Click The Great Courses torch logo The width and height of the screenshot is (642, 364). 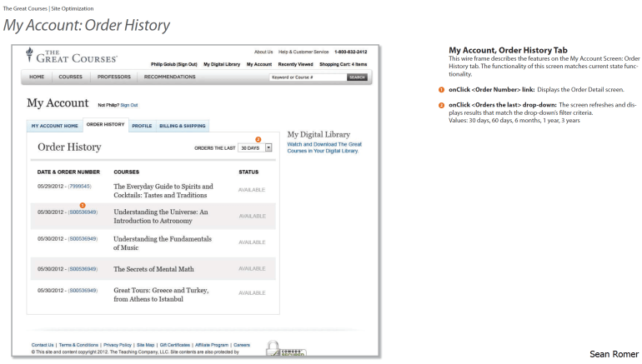(30, 56)
